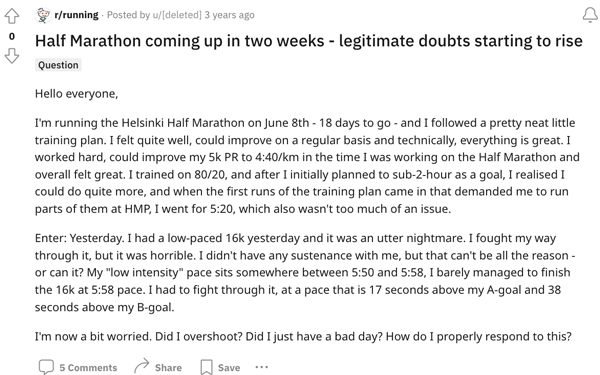Click the paragraph beginning 'Enter: Yesterday'
The image size is (600, 375).
tap(305, 272)
